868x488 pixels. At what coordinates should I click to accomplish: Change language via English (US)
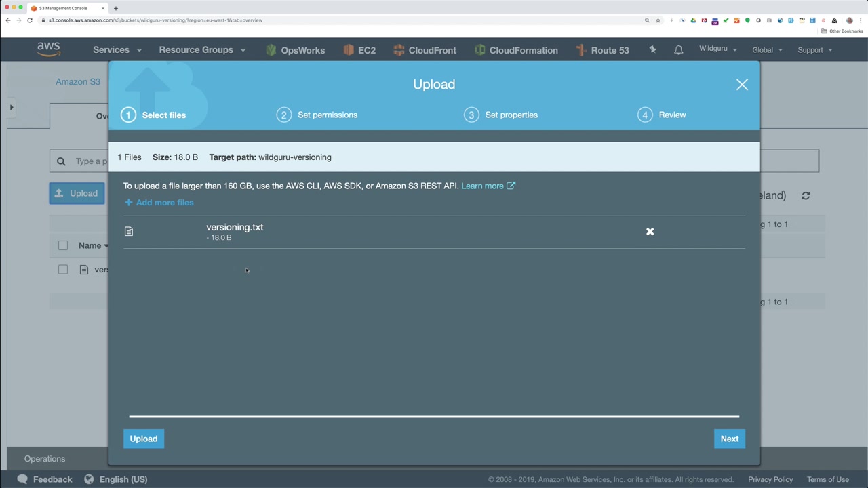click(123, 479)
